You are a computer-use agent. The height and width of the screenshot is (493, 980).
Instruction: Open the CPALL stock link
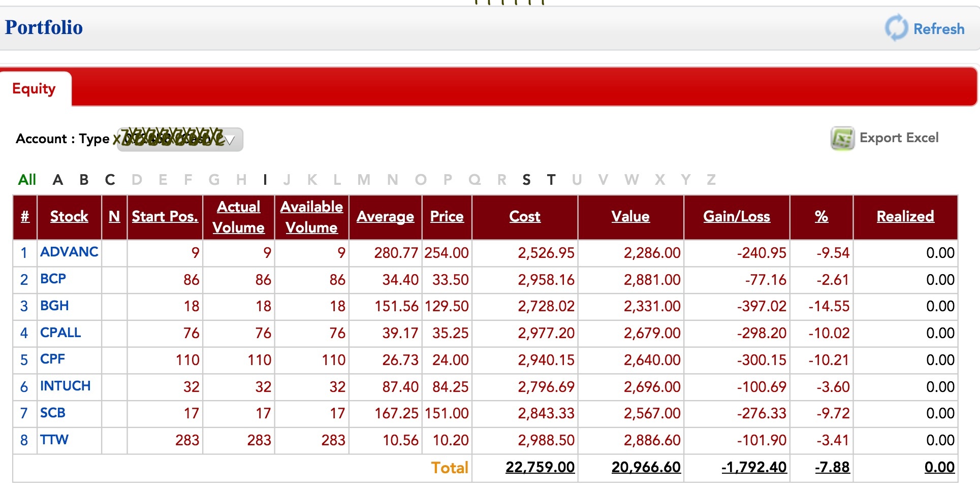[x=60, y=333]
